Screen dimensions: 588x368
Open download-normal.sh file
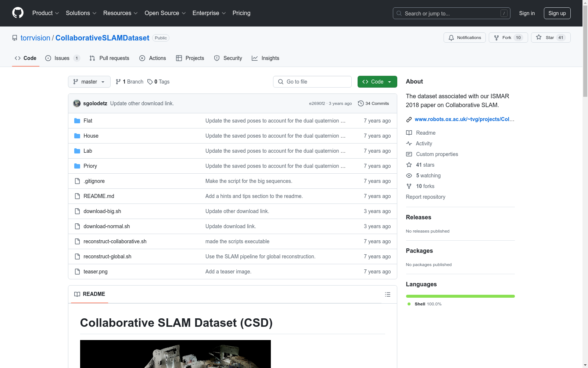pos(107,226)
